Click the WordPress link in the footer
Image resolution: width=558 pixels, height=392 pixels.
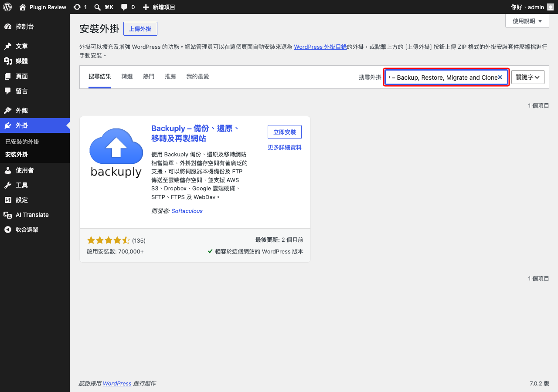point(117,384)
